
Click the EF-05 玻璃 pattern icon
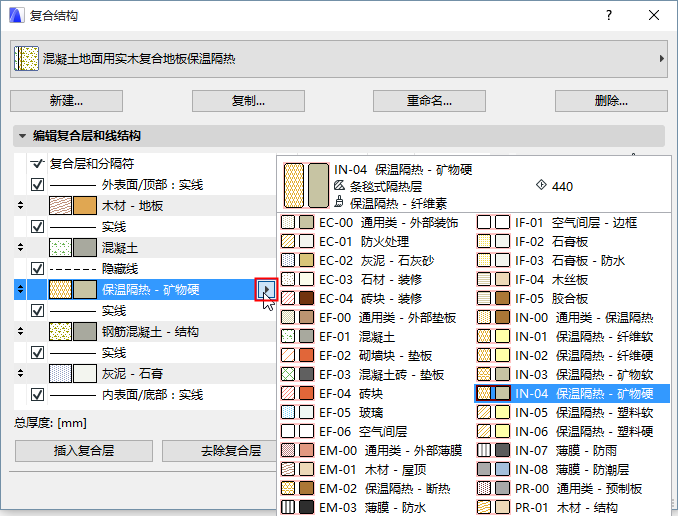tap(288, 413)
